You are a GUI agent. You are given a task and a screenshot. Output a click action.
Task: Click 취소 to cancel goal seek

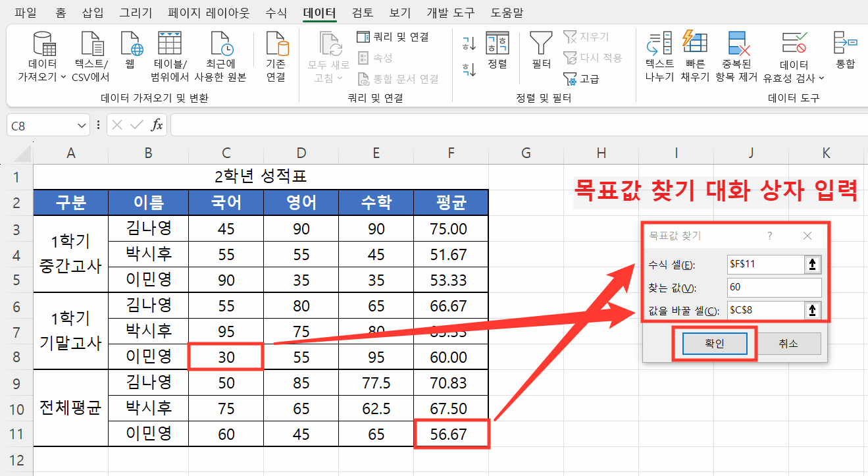pyautogui.click(x=789, y=343)
